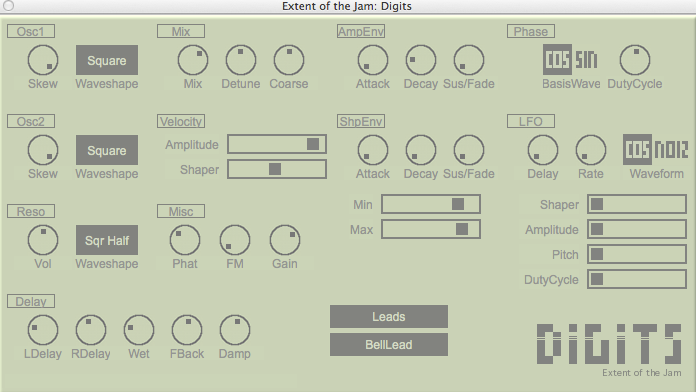
Task: Click the ShpEnv Max slider
Action: tap(431, 229)
